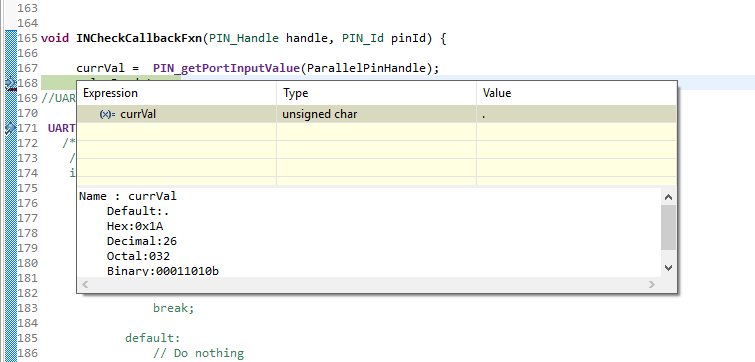755x362 pixels.
Task: Click the horizontal scroll left arrow
Action: point(85,284)
